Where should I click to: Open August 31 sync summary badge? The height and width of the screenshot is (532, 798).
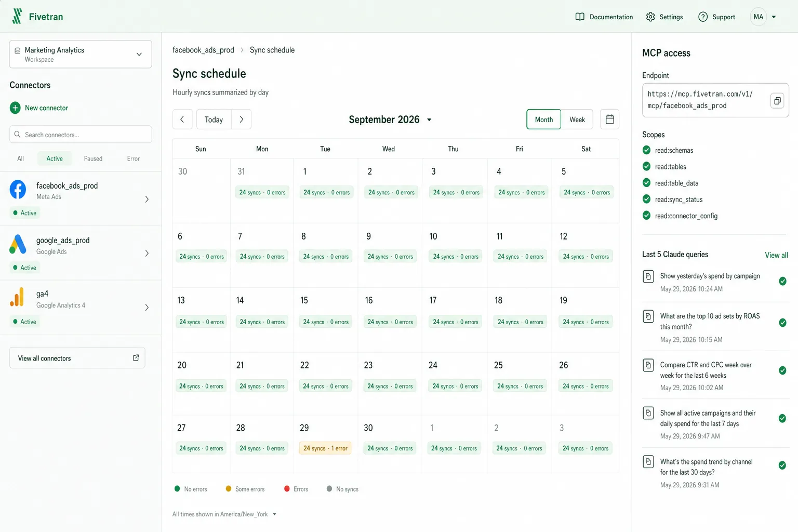262,192
